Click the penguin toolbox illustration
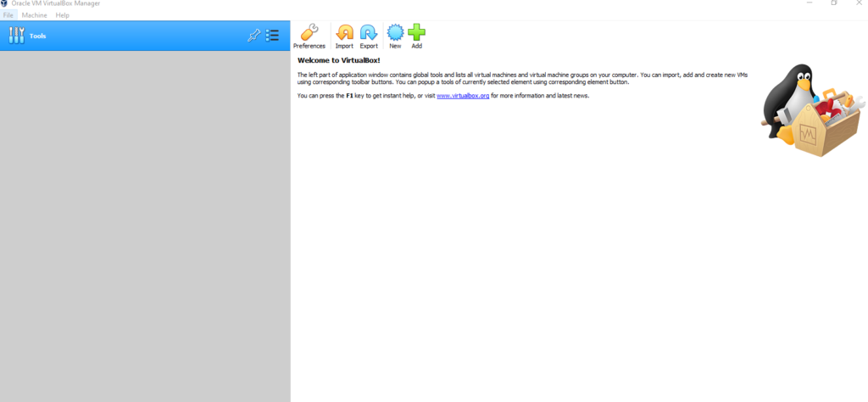The height and width of the screenshot is (402, 868). click(x=808, y=110)
